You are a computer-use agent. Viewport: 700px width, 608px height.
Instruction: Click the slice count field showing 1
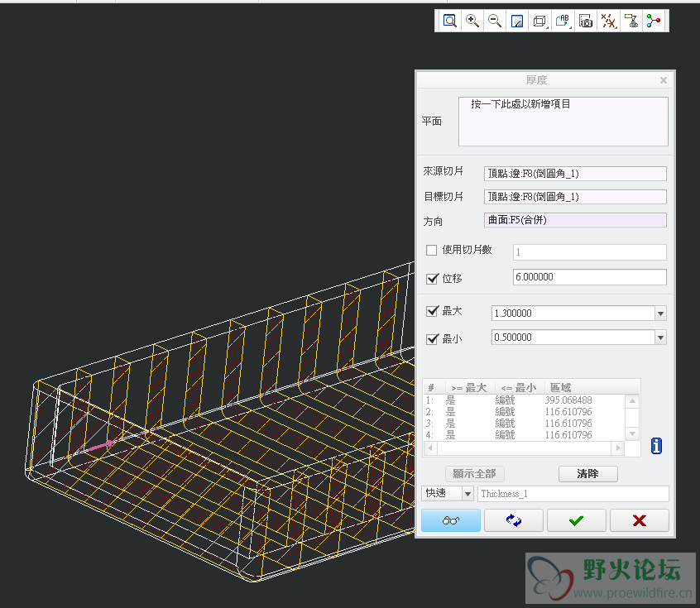(590, 252)
